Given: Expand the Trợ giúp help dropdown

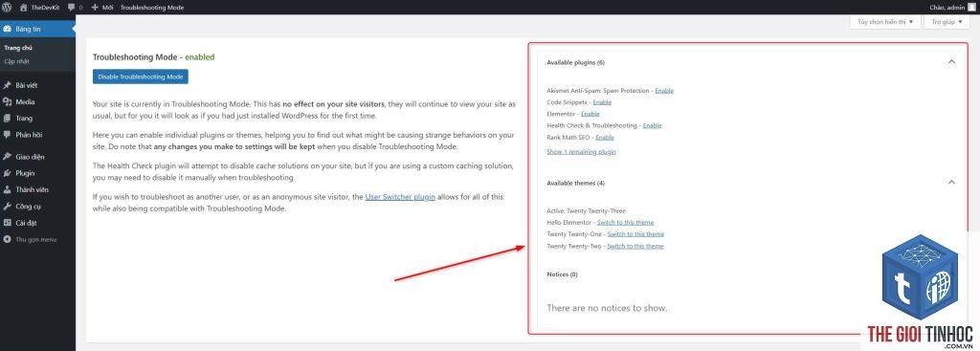Looking at the screenshot, I should click(947, 21).
